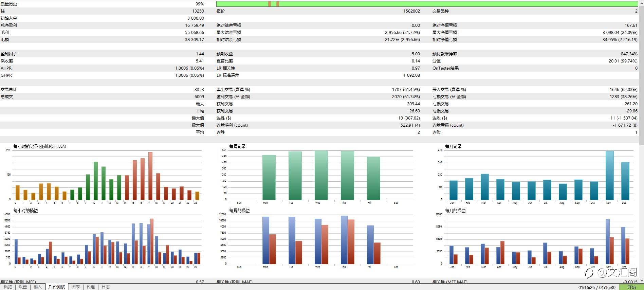
Task: Click the scrollbar up arrow
Action: click(x=641, y=2)
